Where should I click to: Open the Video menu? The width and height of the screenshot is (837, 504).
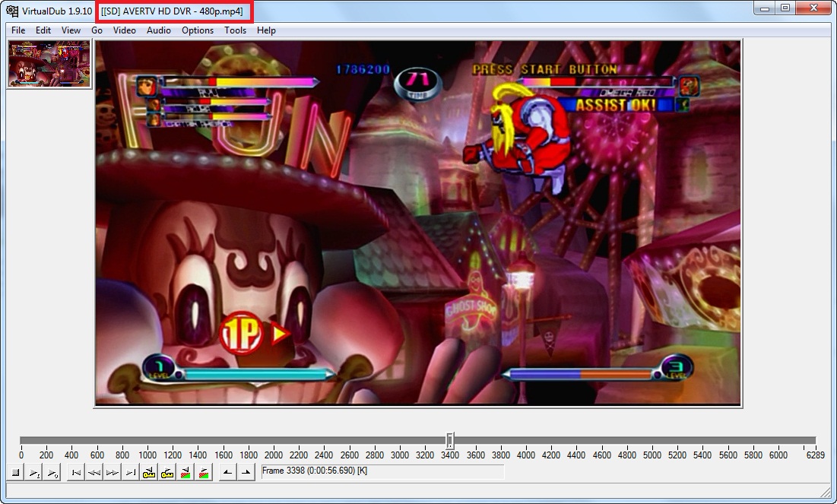(125, 30)
